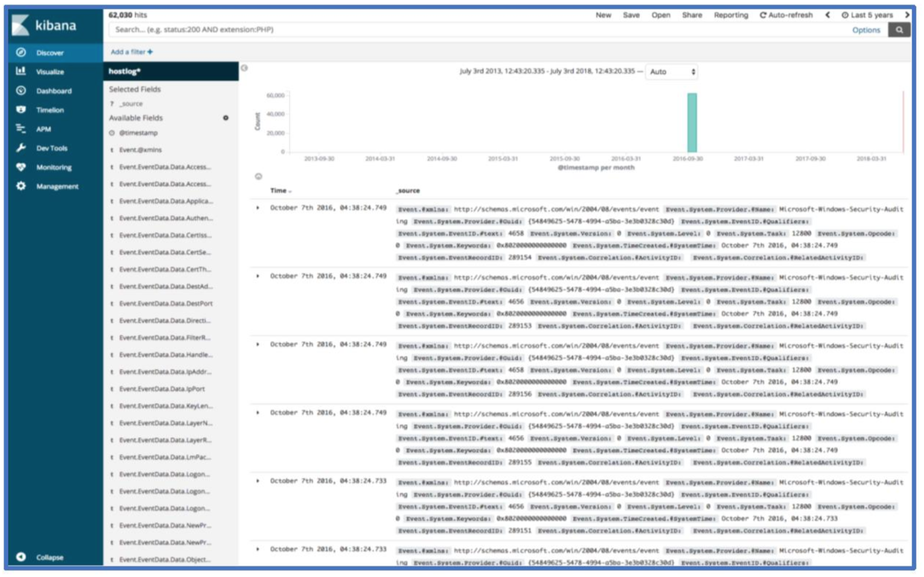Click plus icon on Add a filter
This screenshot has height=577, width=924.
pyautogui.click(x=150, y=51)
